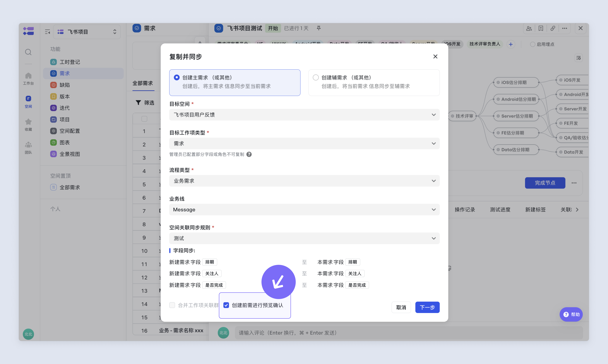Expand more tabs with right chevron
The height and width of the screenshot is (364, 608).
[577, 210]
